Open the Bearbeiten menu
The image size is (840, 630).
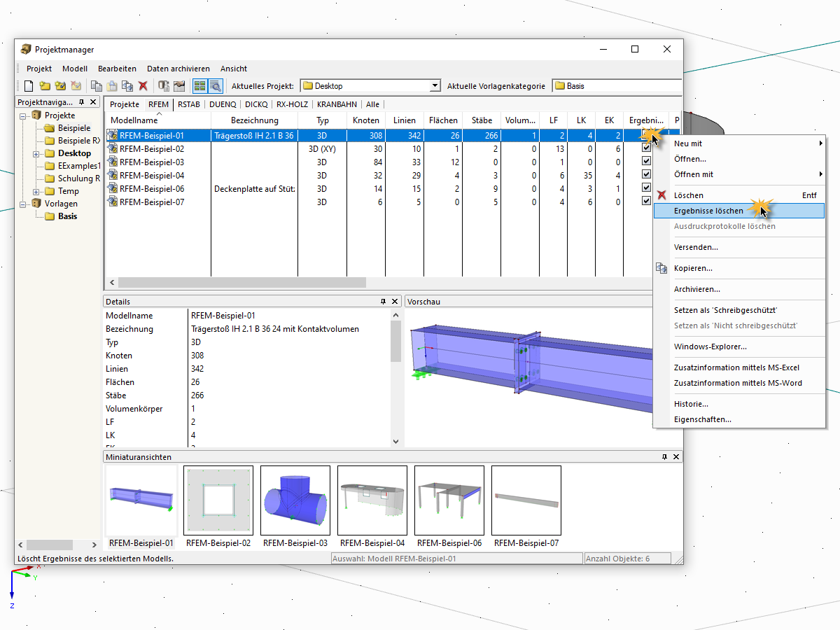[117, 69]
